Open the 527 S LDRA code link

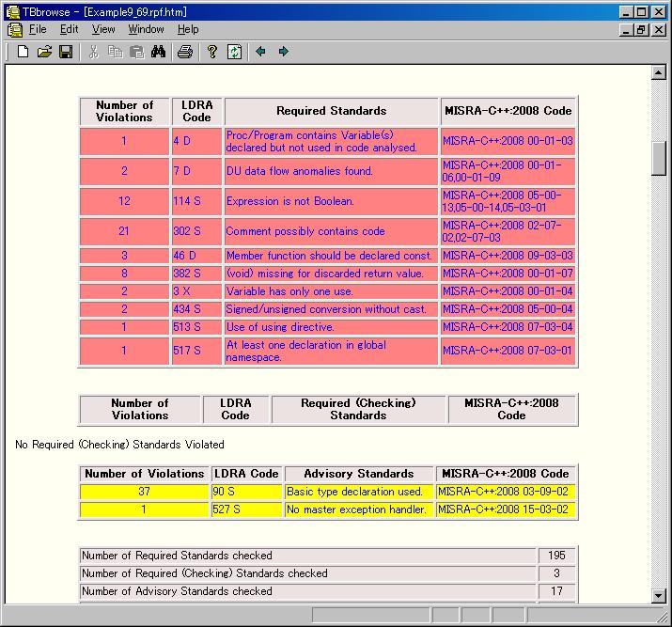[227, 509]
